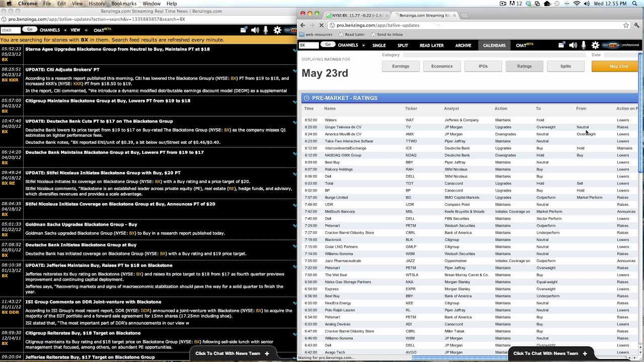Open headline Deutsche Bank Initiates Blackstone Group
644x362 pixels.
(80, 245)
